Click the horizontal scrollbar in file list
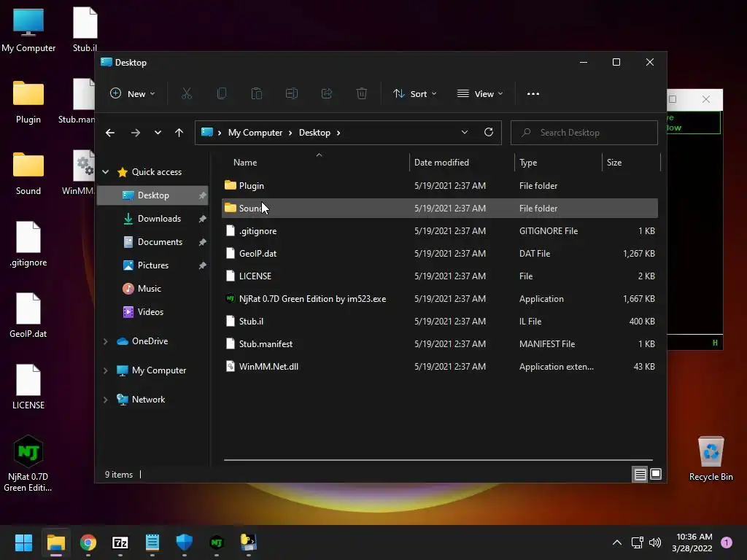Screen dimensions: 747x560 coord(438,460)
